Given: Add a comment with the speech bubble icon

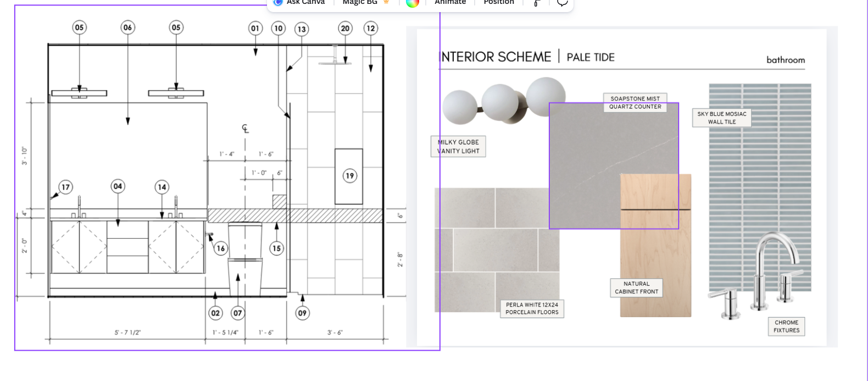Looking at the screenshot, I should pyautogui.click(x=562, y=3).
